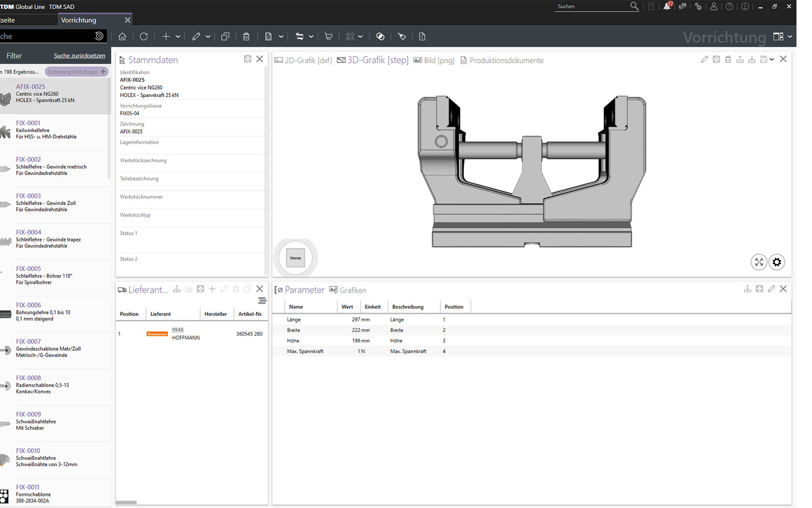Switch to the Bild [png] tab
The image size is (812, 508).
click(x=434, y=60)
